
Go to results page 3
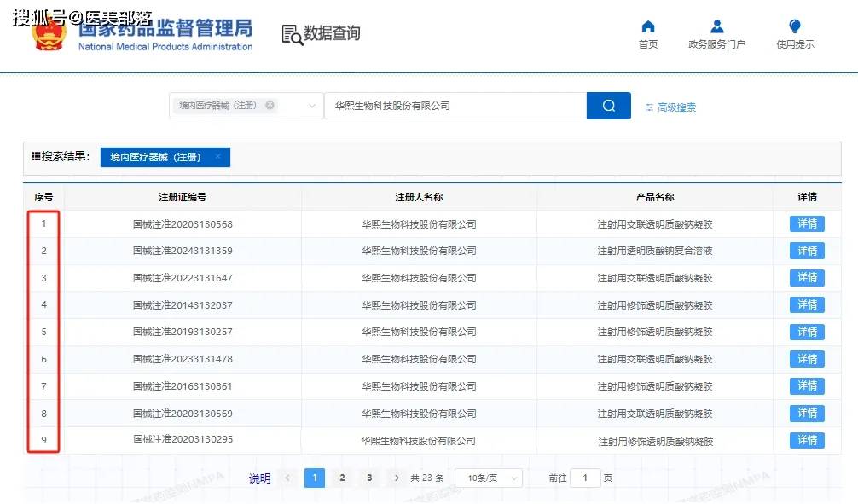click(369, 478)
